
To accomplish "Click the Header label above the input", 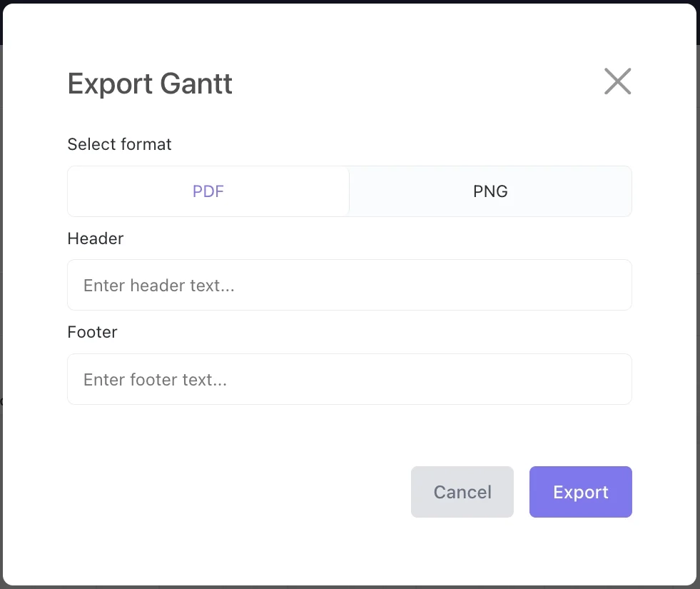I will click(95, 238).
